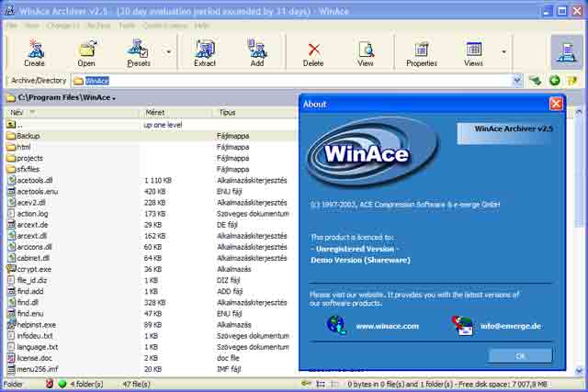Viewport: 588px width, 392px height.
Task: Select the sfxfiles folder
Action: [151, 169]
